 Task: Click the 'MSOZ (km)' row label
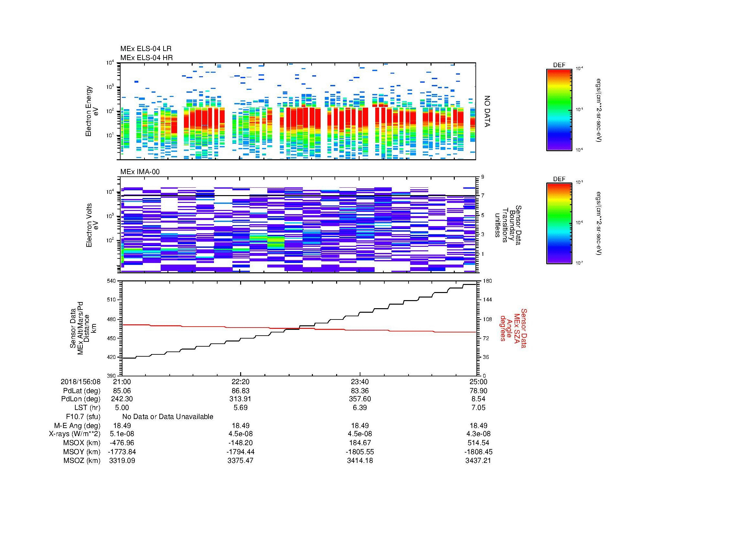click(82, 461)
